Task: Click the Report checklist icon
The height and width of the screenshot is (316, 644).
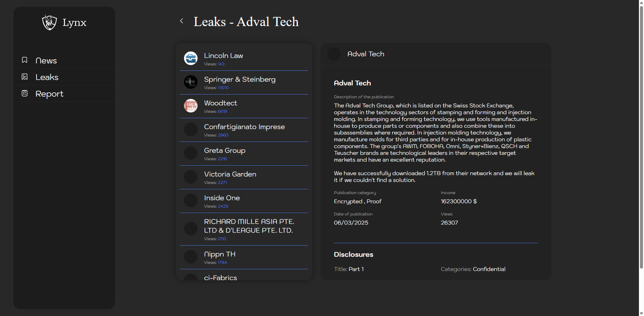Action: point(25,93)
